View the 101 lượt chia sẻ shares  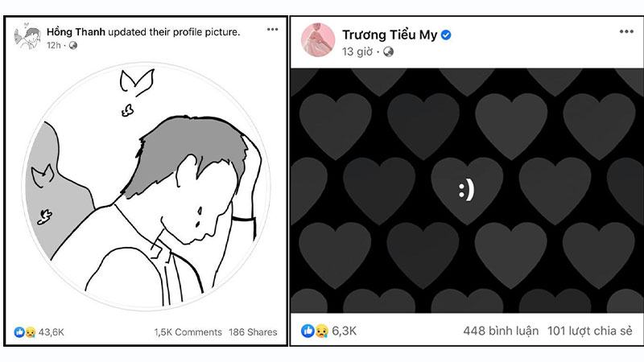click(590, 331)
